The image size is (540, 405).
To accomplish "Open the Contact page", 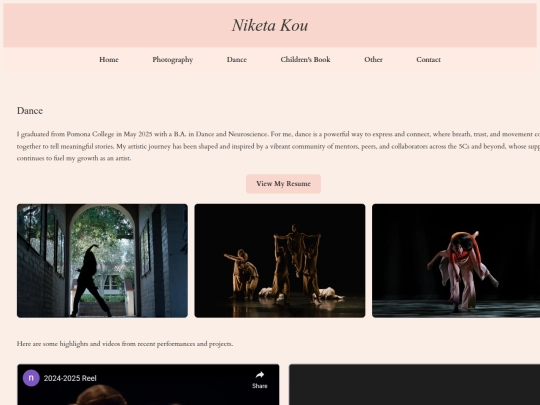I will point(428,60).
